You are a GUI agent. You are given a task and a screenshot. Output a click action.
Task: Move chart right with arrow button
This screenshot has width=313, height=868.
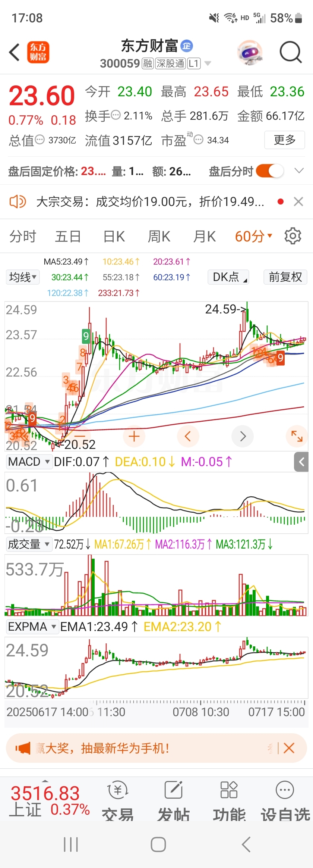click(x=243, y=436)
